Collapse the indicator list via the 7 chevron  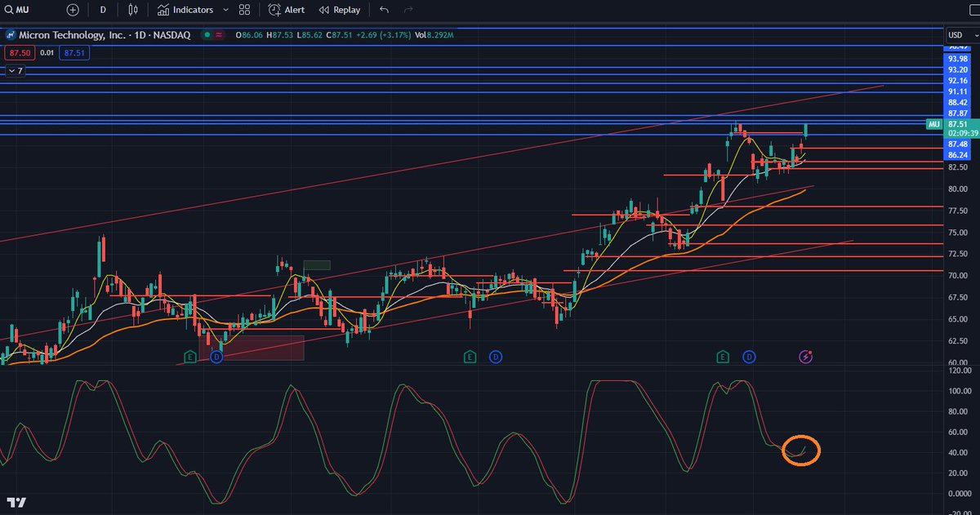coord(11,72)
